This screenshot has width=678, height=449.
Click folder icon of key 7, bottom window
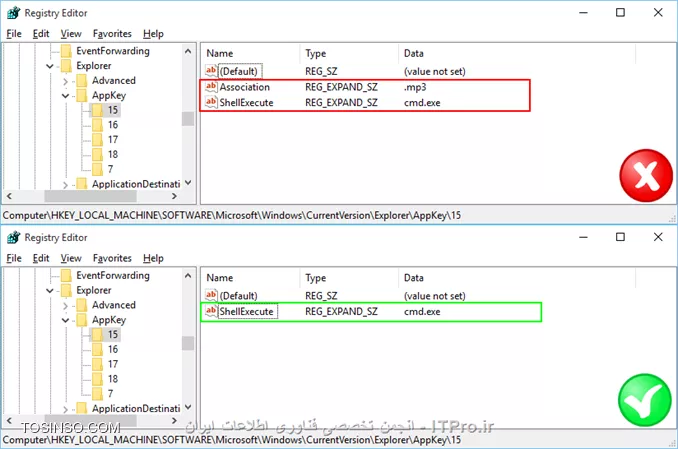coord(98,394)
